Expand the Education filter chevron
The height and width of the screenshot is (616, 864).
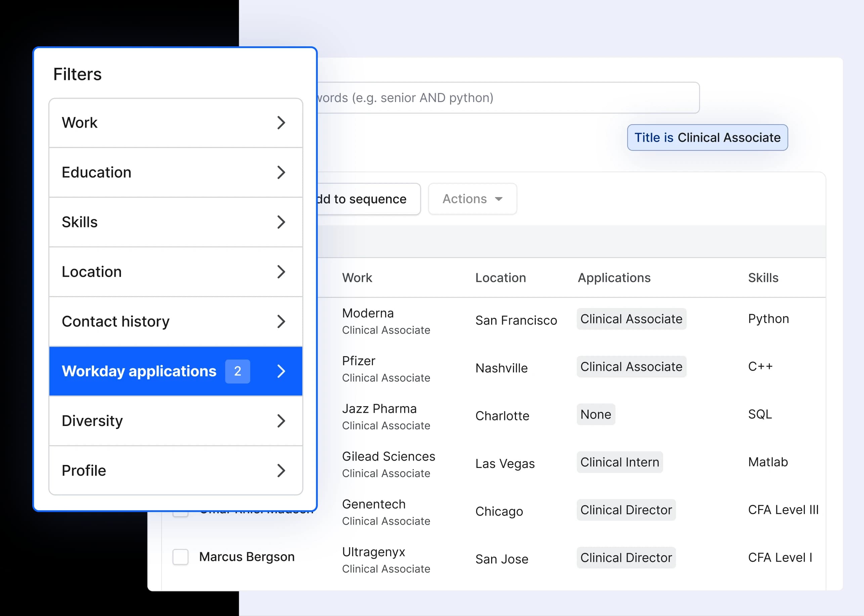[281, 173]
